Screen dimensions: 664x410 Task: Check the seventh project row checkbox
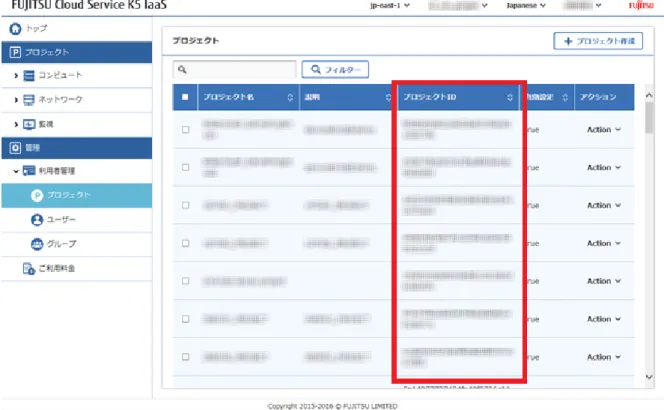click(x=185, y=357)
